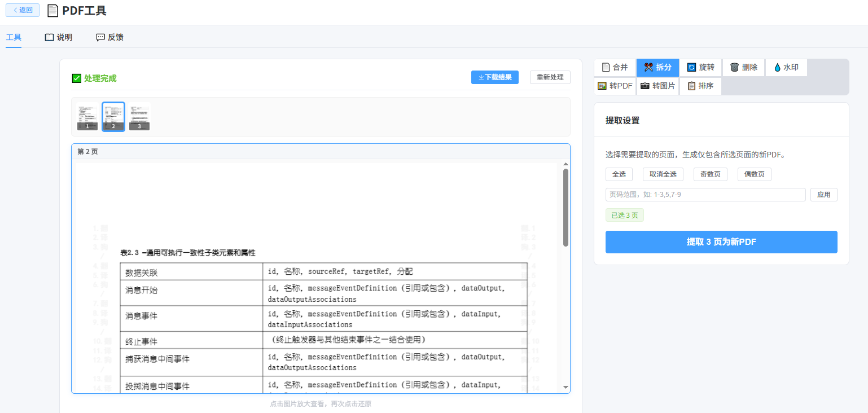Screen dimensions: 868x413
Task: Click the 偶数页 button
Action: tap(755, 174)
